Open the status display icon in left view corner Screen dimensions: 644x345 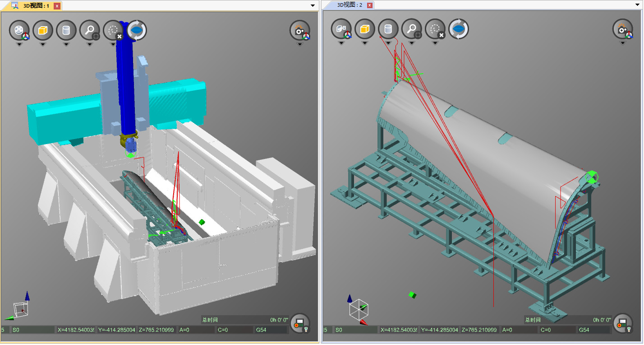[x=300, y=323]
